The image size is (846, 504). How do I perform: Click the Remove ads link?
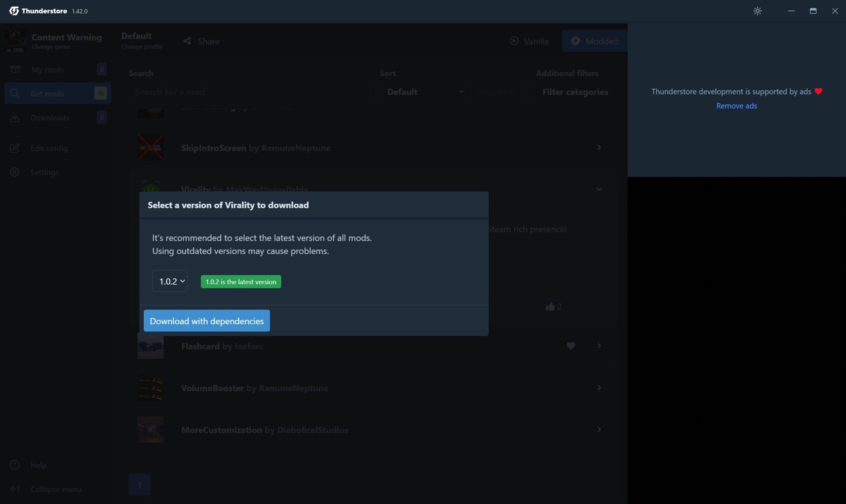[736, 106]
